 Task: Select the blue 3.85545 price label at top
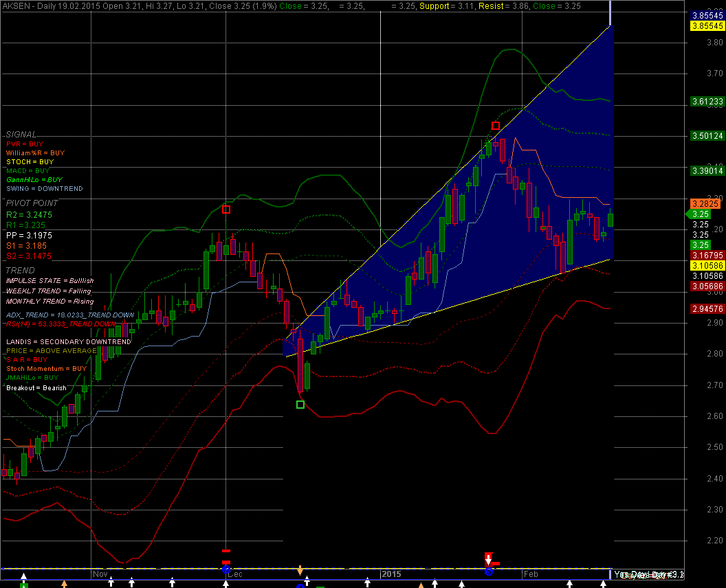(x=707, y=15)
